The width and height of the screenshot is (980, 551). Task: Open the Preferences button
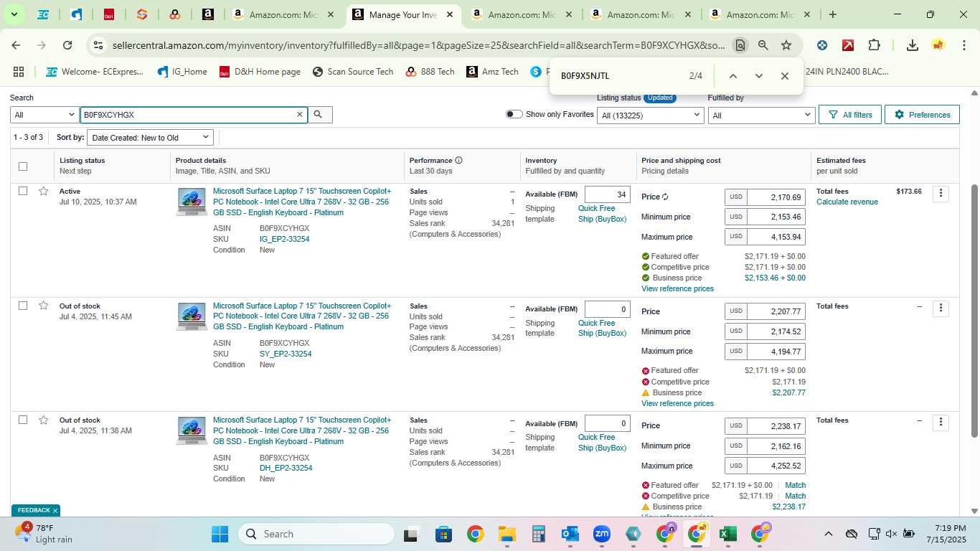click(922, 115)
